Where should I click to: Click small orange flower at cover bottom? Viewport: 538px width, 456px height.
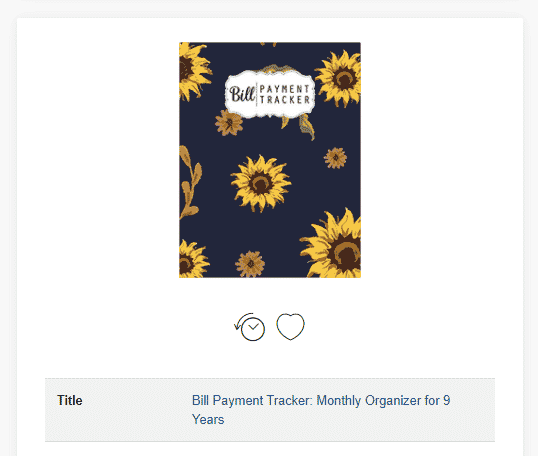point(250,264)
